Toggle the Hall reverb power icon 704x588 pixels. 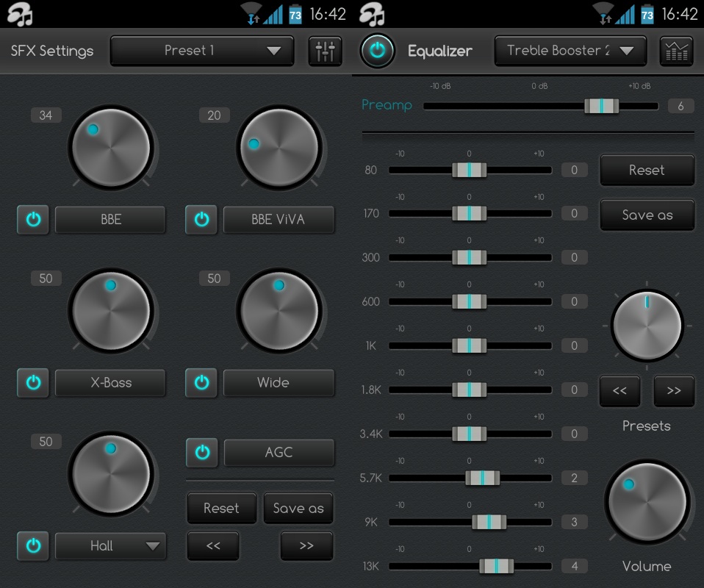(x=33, y=546)
